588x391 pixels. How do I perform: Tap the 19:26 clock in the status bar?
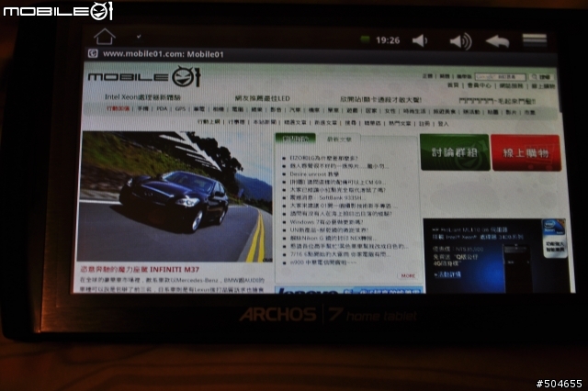(388, 40)
